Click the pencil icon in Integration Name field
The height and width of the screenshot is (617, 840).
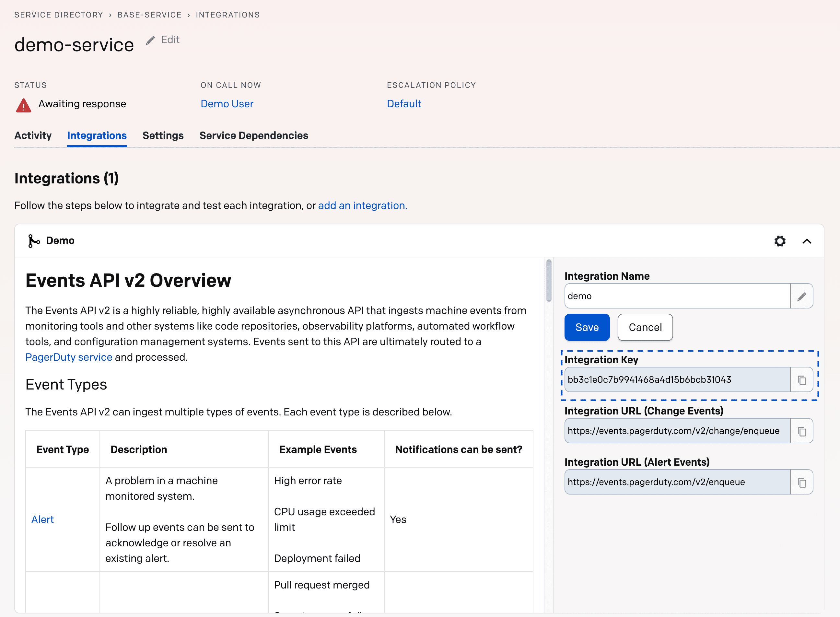[801, 296]
